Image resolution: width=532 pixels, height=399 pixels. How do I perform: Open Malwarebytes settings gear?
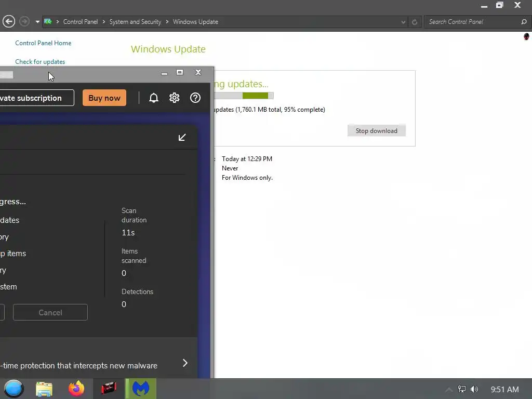[175, 98]
